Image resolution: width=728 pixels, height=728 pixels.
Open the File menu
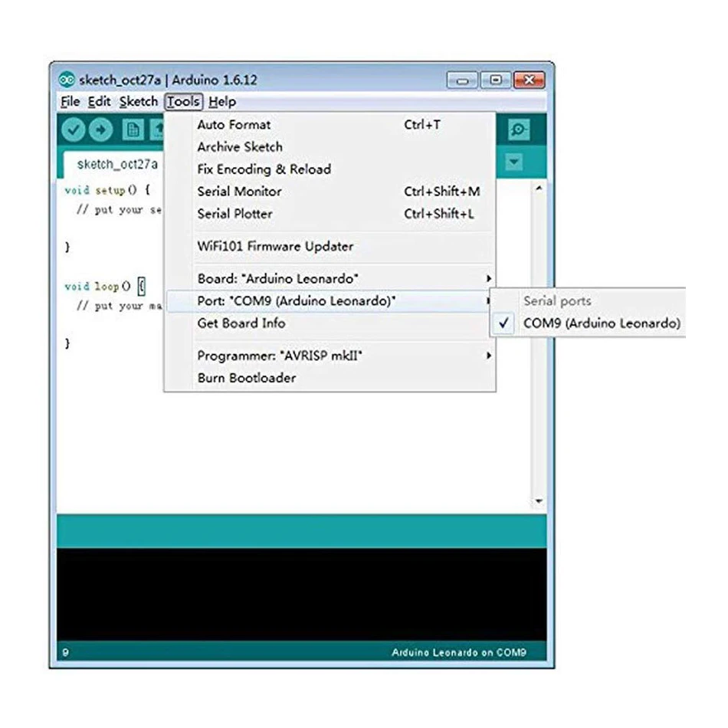70,102
